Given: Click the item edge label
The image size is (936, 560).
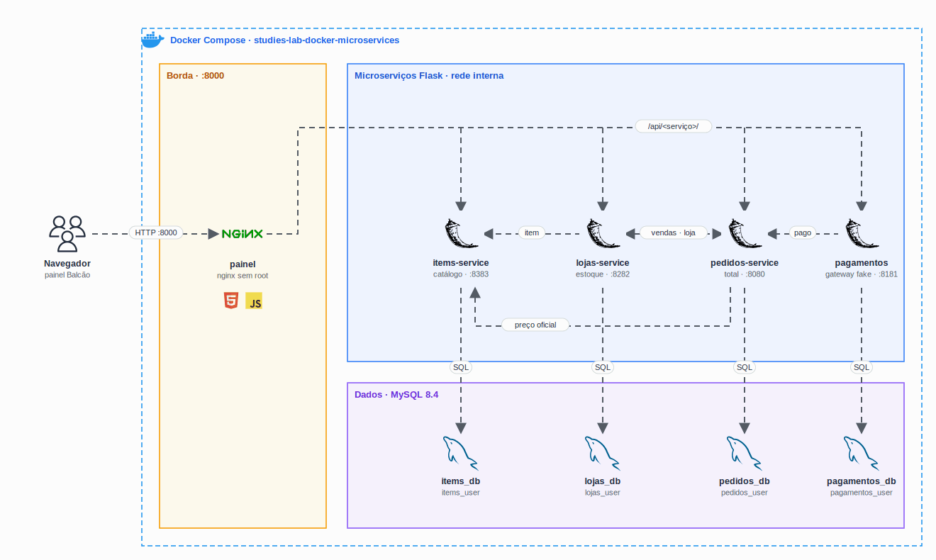Looking at the screenshot, I should click(x=532, y=233).
